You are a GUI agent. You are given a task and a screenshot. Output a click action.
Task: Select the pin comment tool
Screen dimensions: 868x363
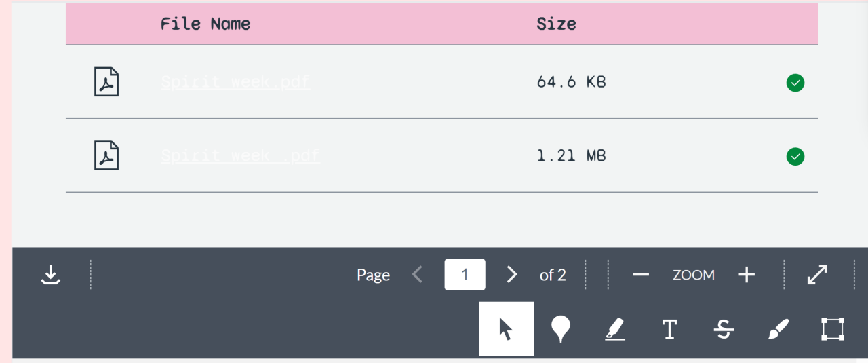point(560,329)
